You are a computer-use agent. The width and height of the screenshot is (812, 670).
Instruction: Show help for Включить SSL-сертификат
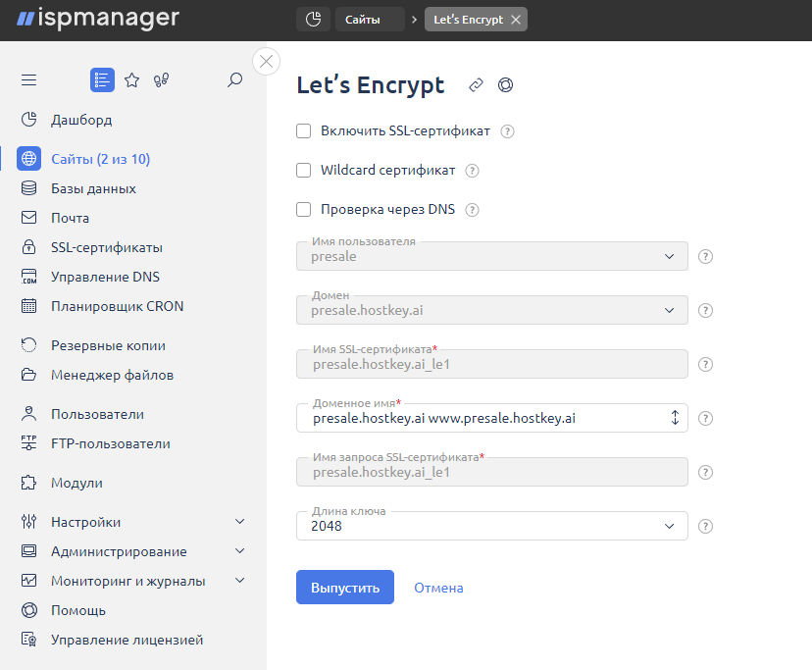[508, 131]
